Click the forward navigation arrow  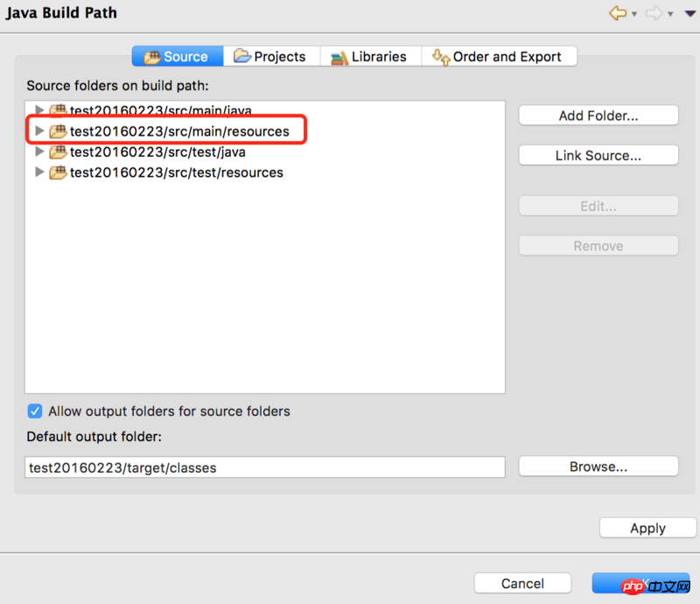click(654, 13)
